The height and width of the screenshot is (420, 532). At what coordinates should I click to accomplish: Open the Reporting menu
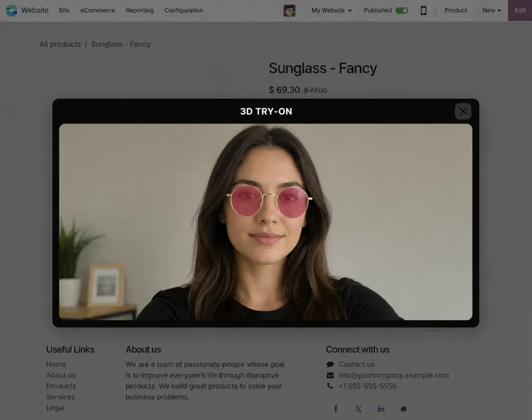140,10
